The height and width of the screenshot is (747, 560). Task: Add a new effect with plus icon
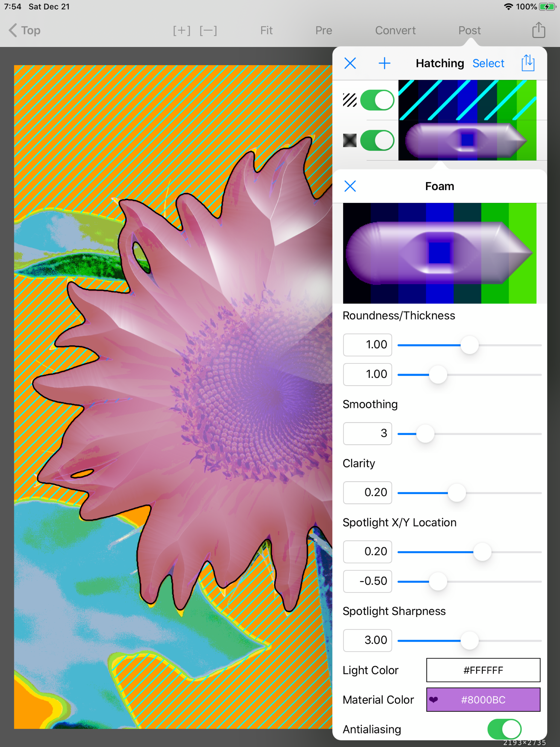click(384, 63)
